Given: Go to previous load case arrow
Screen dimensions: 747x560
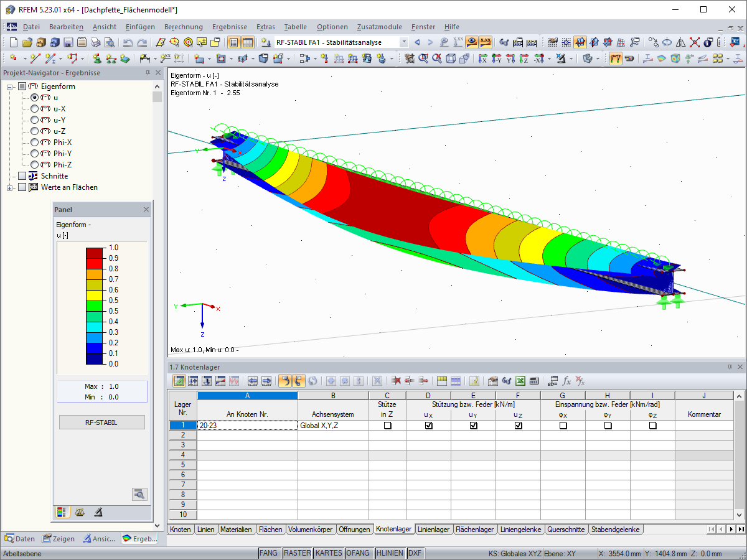Looking at the screenshot, I should [417, 42].
